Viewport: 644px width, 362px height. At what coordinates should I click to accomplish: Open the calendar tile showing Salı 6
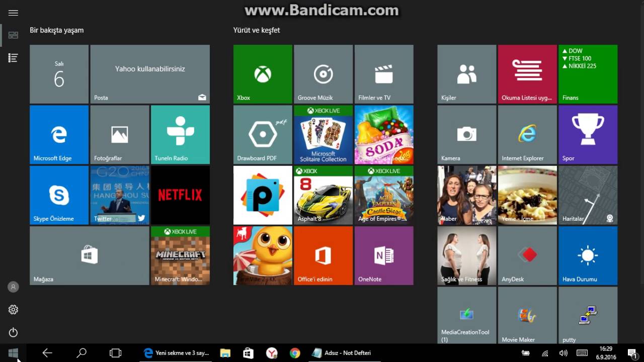pyautogui.click(x=59, y=74)
